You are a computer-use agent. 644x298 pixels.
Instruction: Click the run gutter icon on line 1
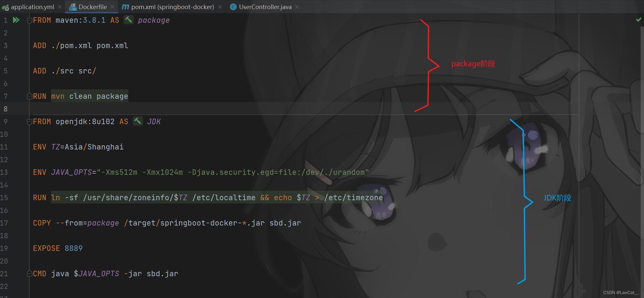tap(16, 20)
